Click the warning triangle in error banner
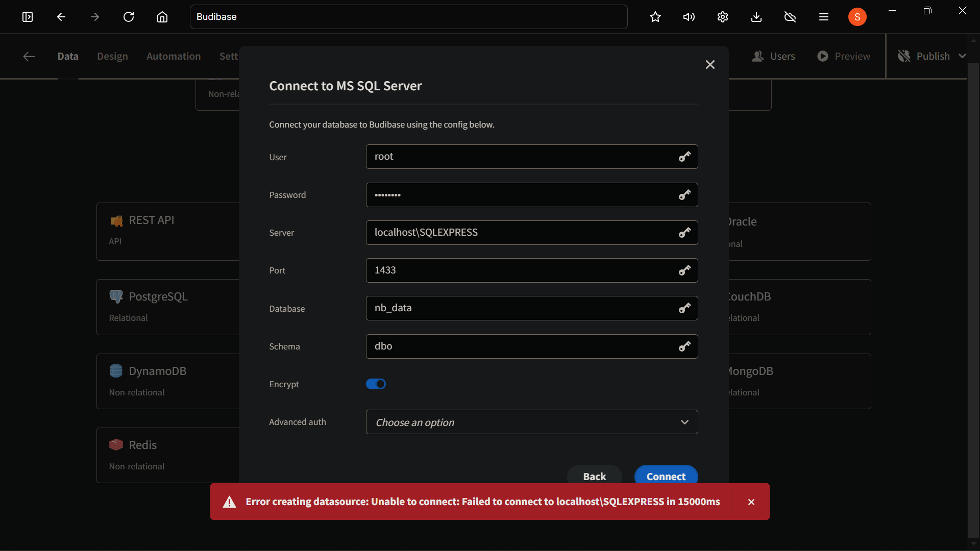The height and width of the screenshot is (551, 980). [x=230, y=502]
